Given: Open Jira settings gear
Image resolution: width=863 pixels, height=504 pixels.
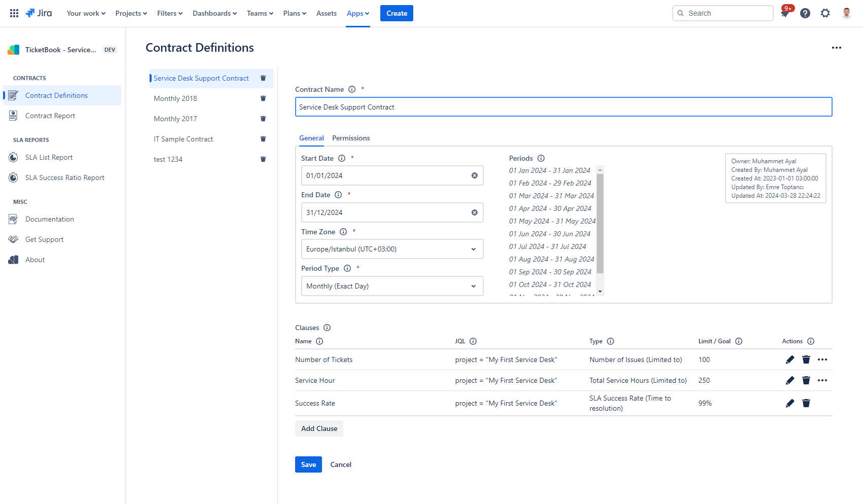Looking at the screenshot, I should point(825,13).
